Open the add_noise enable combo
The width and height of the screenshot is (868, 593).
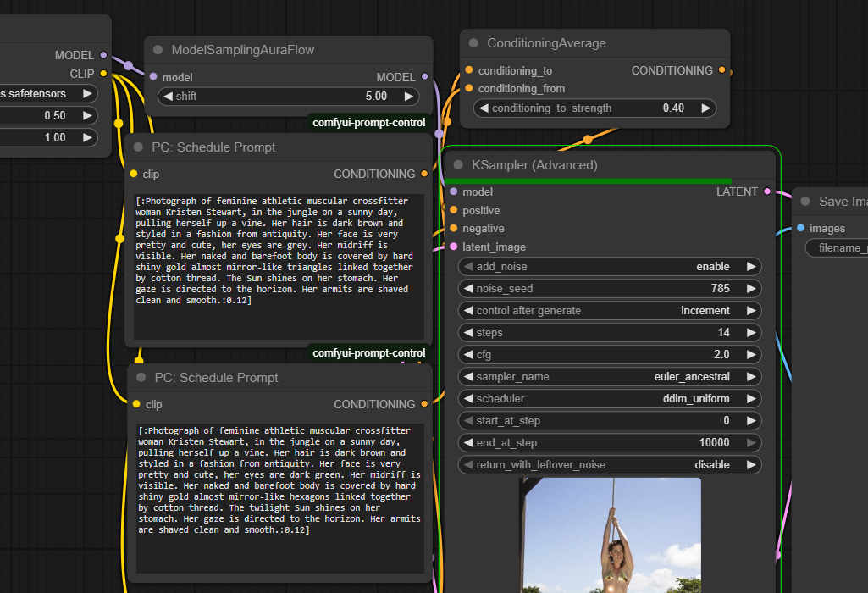point(610,267)
